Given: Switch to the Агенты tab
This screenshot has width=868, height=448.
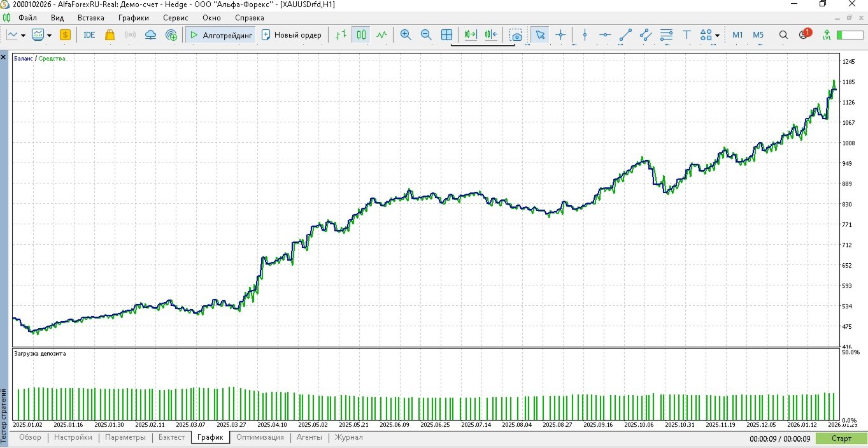Looking at the screenshot, I should tap(309, 437).
